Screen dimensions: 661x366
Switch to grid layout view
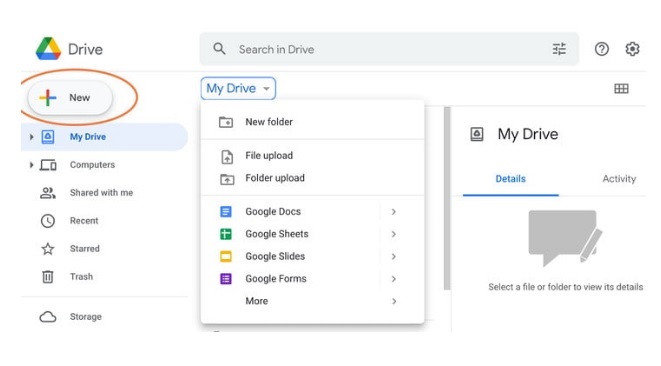coord(621,89)
